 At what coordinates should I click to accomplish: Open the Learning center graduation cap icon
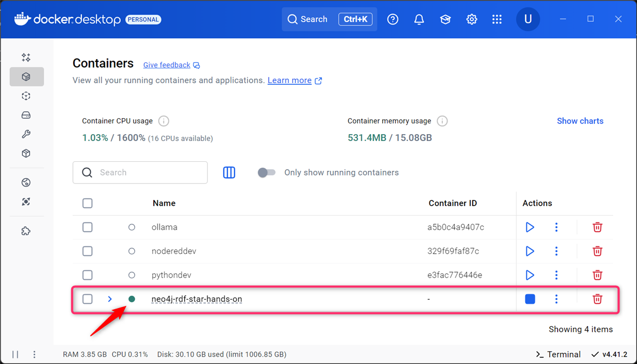[445, 19]
